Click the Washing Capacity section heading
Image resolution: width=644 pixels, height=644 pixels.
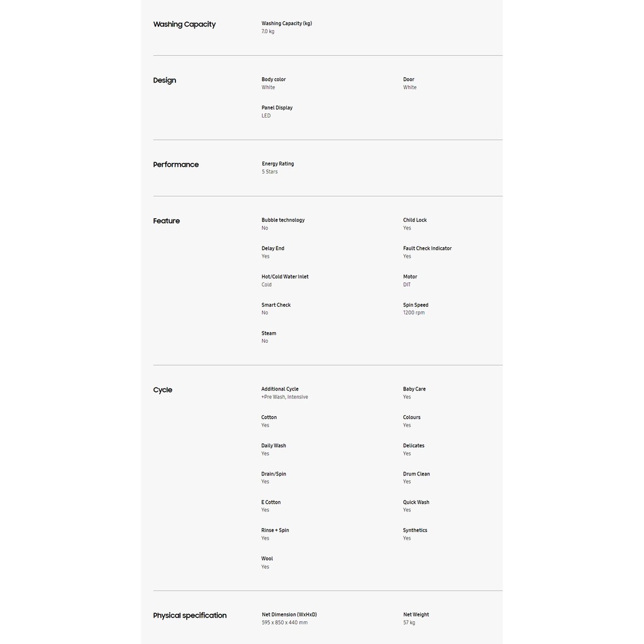tap(184, 25)
